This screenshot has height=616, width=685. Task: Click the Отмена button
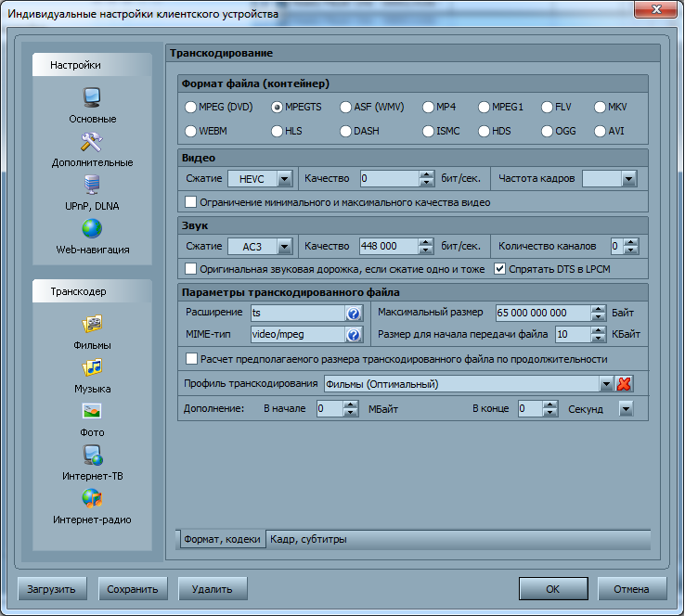pos(631,588)
